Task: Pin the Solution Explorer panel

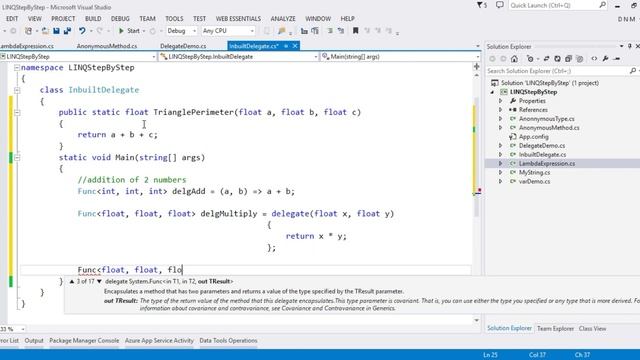Action: click(629, 46)
